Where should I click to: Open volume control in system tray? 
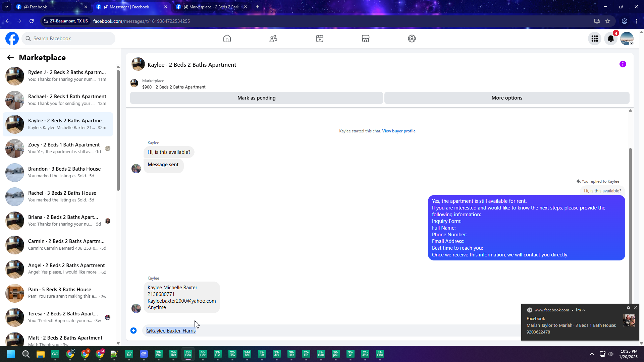pyautogui.click(x=610, y=354)
